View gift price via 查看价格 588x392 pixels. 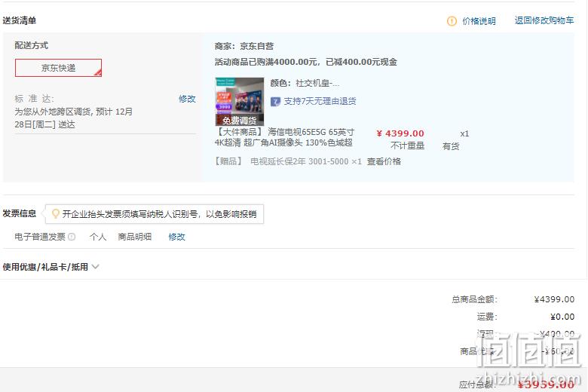click(384, 161)
